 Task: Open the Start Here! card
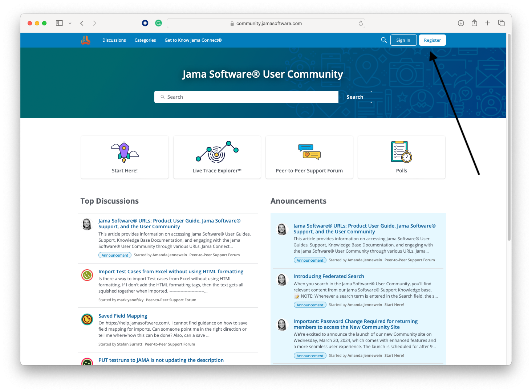pos(125,157)
